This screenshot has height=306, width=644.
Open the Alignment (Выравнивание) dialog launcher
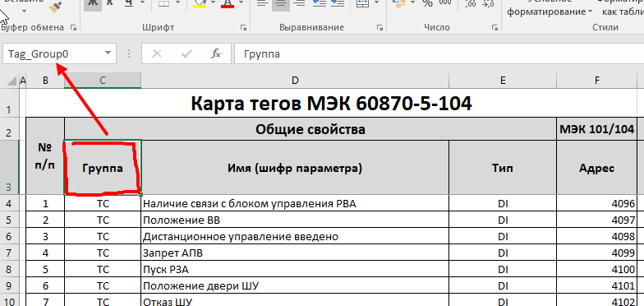click(379, 28)
